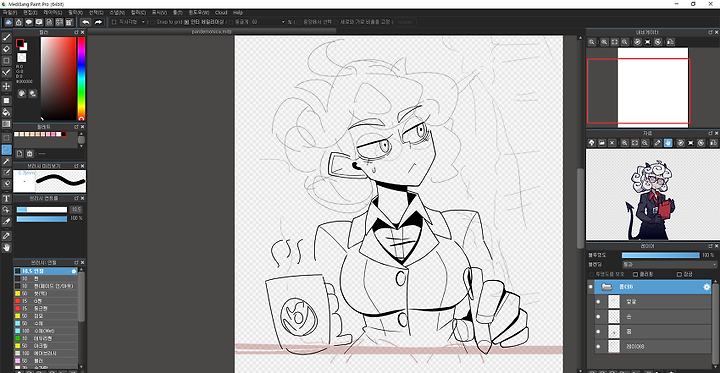This screenshot has width=720, height=373.
Task: Click the eyedropper icon in reference panel
Action: (658, 143)
